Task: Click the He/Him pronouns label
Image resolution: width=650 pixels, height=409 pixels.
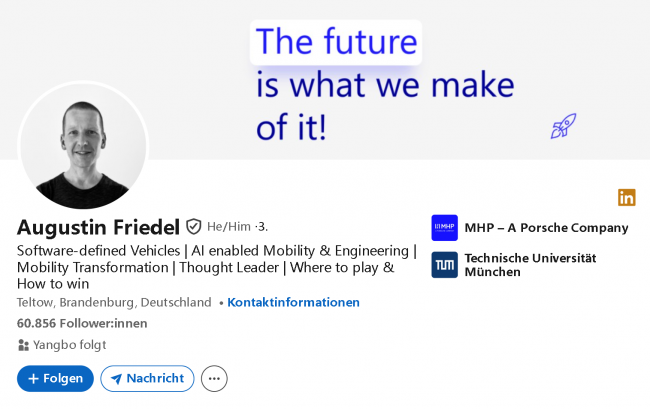Action: click(229, 227)
